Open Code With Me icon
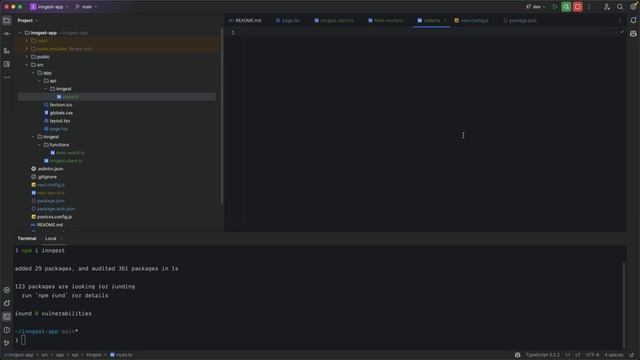 click(x=607, y=7)
